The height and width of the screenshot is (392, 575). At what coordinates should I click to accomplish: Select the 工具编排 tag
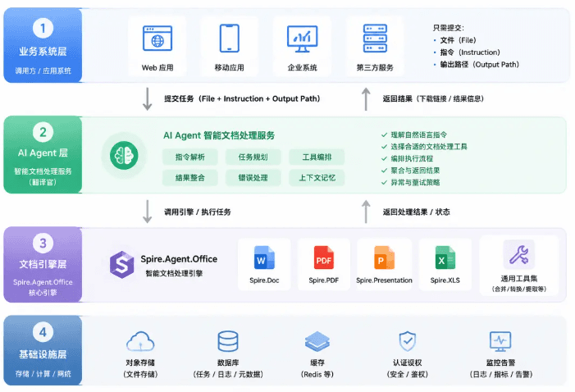(317, 157)
